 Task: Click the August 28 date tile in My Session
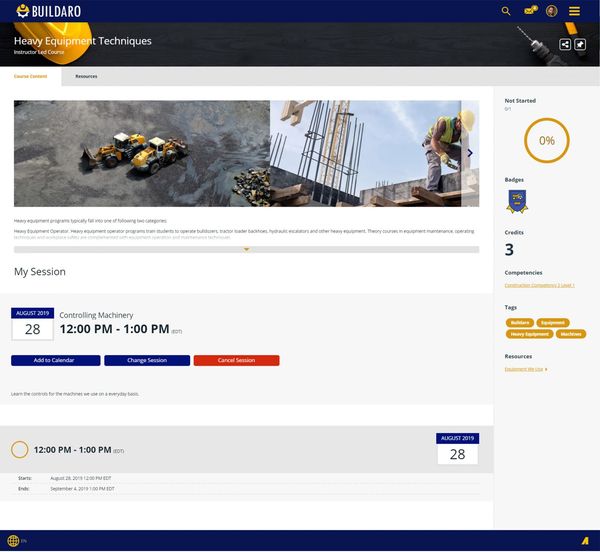(x=33, y=324)
